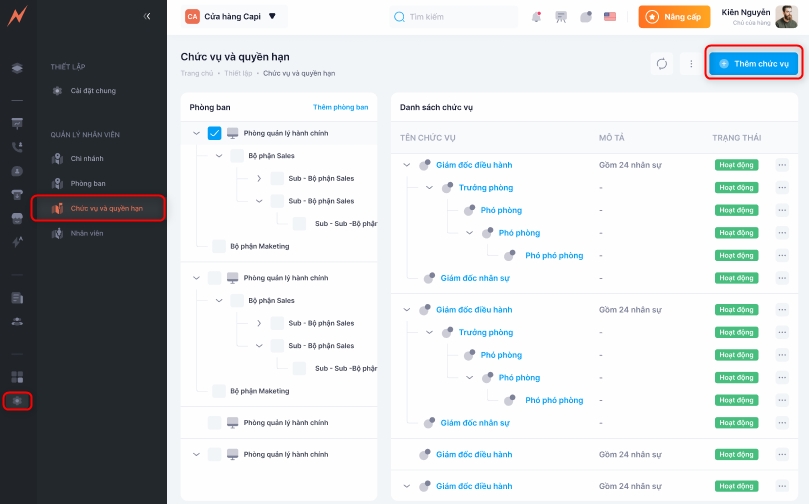Click the US flag language icon
The height and width of the screenshot is (504, 809).
[x=610, y=17]
